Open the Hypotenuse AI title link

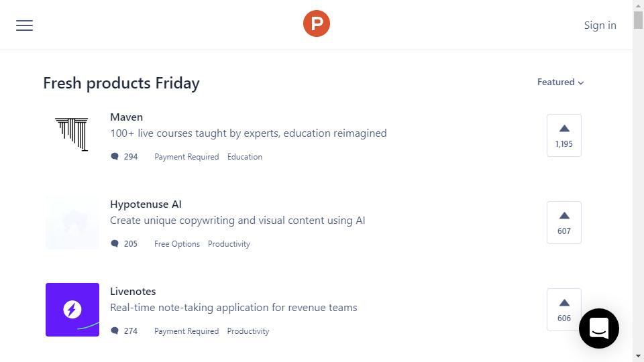(x=146, y=204)
